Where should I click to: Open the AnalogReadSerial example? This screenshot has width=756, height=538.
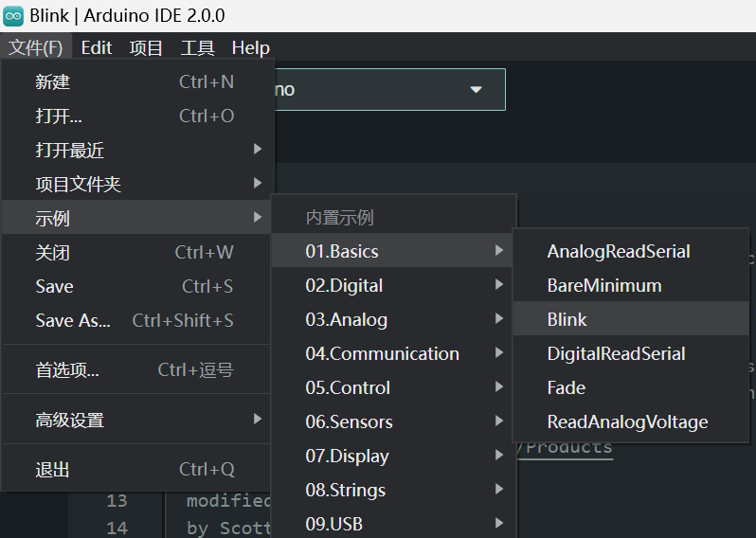coord(631,251)
